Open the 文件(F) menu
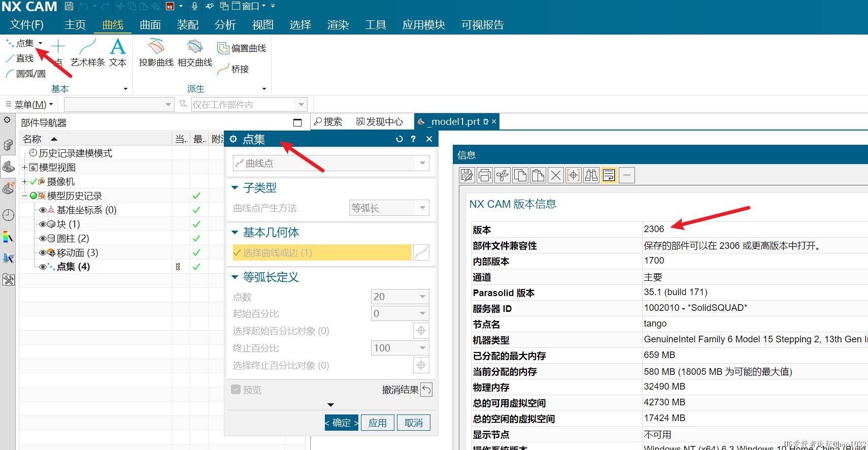Image resolution: width=868 pixels, height=450 pixels. (27, 25)
